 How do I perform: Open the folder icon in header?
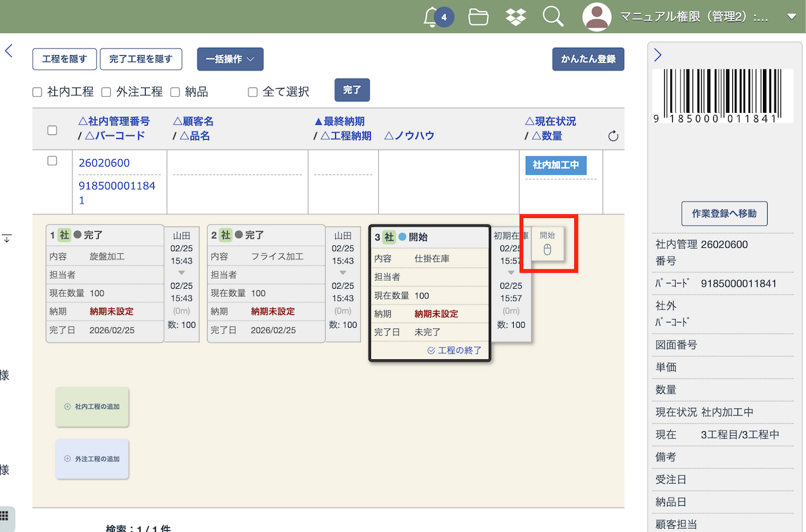(478, 17)
